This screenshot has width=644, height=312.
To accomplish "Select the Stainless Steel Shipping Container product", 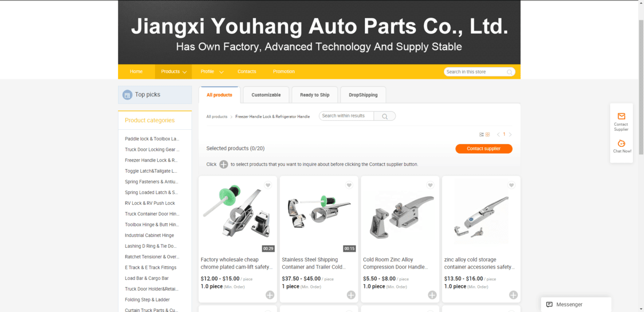I will click(x=351, y=295).
